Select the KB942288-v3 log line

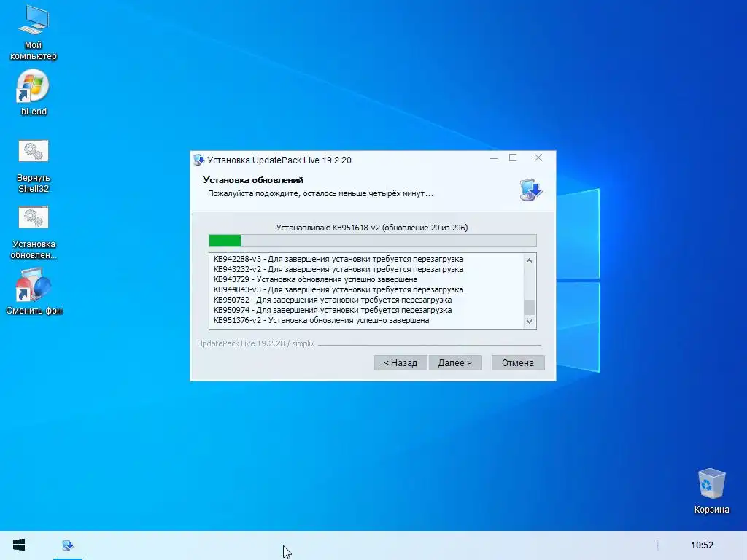coord(338,259)
